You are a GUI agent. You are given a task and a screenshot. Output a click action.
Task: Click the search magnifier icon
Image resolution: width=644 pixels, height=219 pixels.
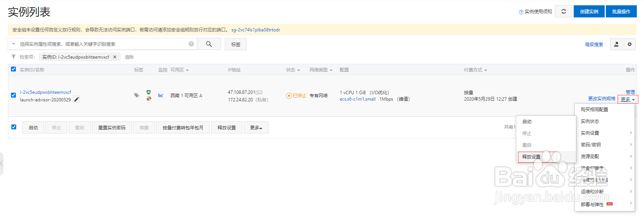tap(209, 44)
